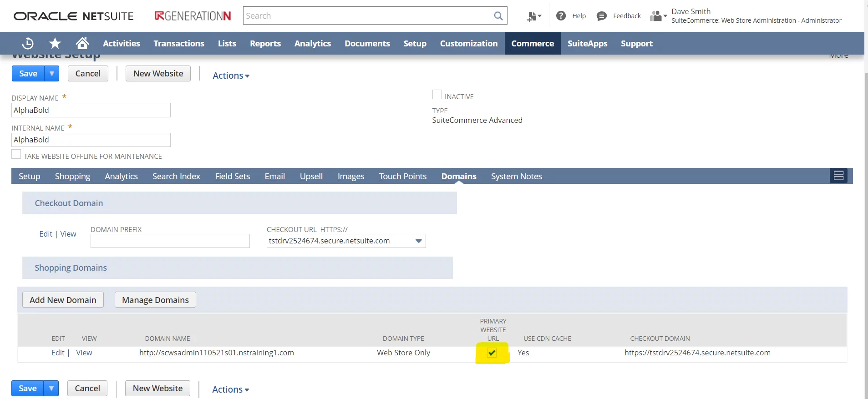Open the Recent Records clock icon

(28, 43)
